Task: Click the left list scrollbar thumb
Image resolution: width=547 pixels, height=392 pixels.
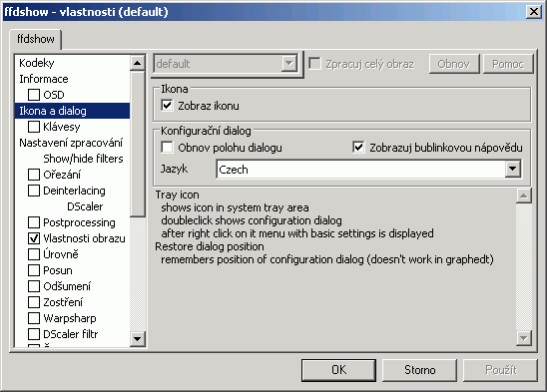Action: point(138,144)
